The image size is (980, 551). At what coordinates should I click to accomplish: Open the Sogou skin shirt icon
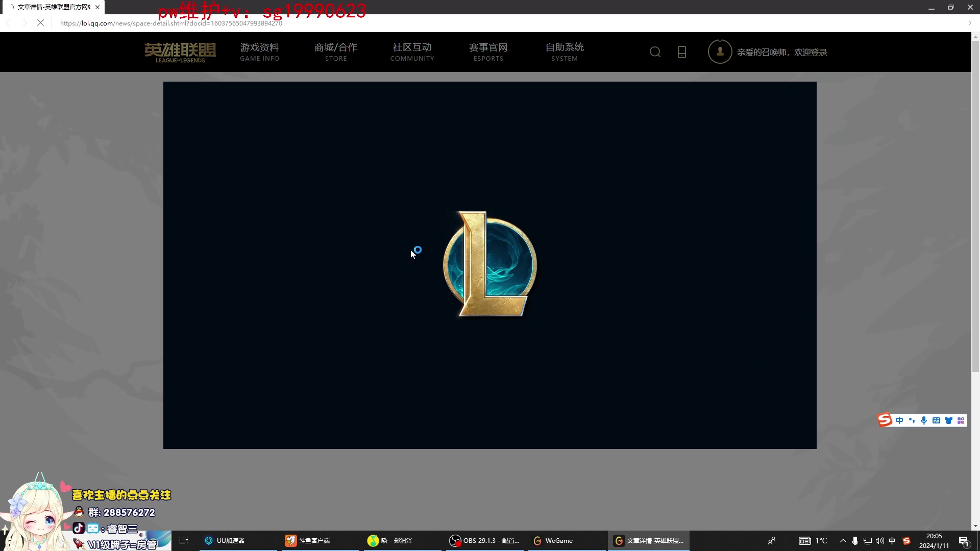click(948, 420)
